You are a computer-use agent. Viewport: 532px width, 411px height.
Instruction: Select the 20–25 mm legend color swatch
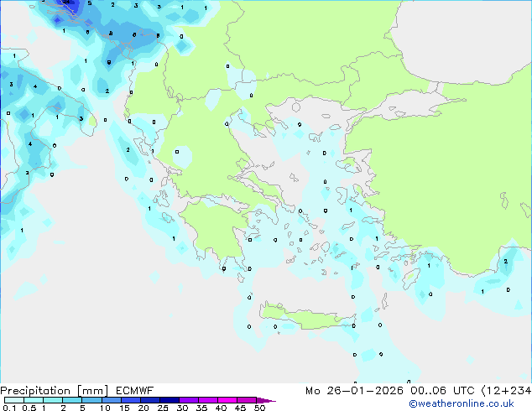150,400
